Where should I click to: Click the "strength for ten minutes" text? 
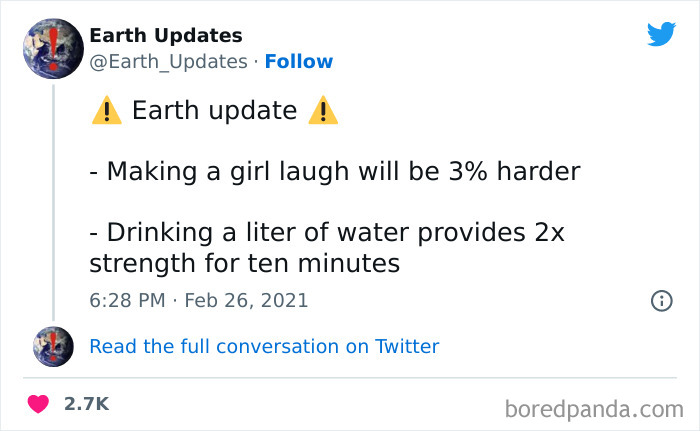pos(244,264)
